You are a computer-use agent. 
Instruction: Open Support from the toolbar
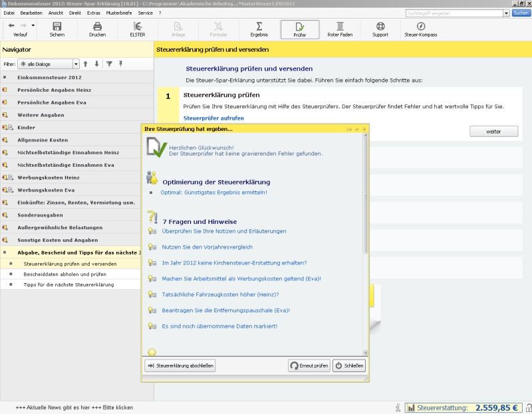[380, 29]
